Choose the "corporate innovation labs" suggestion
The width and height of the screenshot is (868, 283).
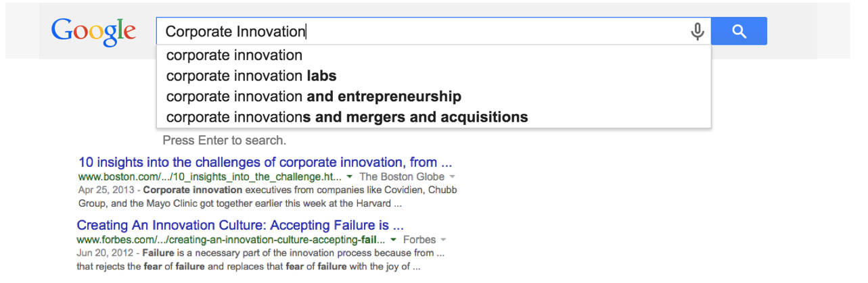(x=251, y=76)
